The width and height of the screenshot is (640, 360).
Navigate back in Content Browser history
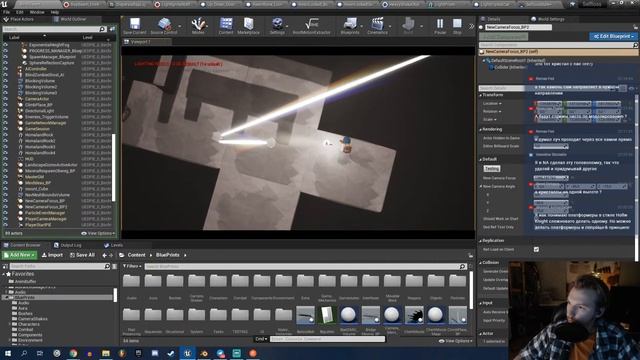click(104, 255)
